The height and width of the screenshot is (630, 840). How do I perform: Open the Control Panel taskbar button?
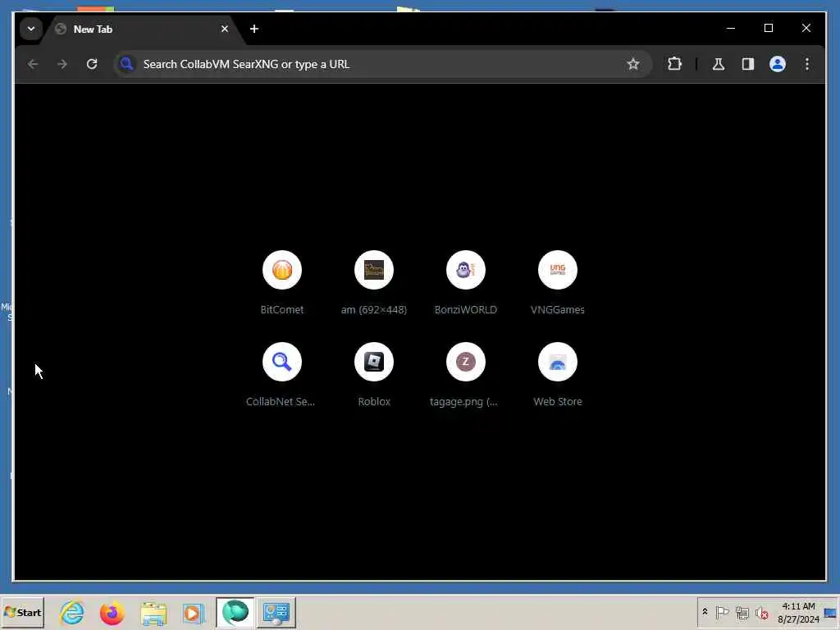276,612
